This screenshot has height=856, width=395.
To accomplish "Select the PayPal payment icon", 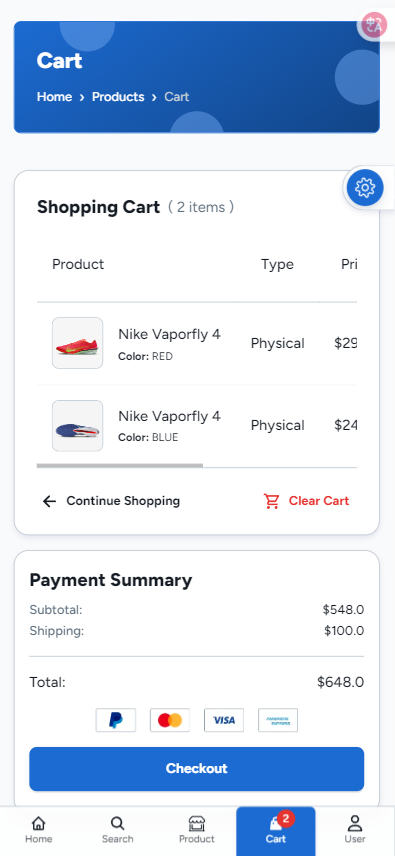I will point(116,720).
